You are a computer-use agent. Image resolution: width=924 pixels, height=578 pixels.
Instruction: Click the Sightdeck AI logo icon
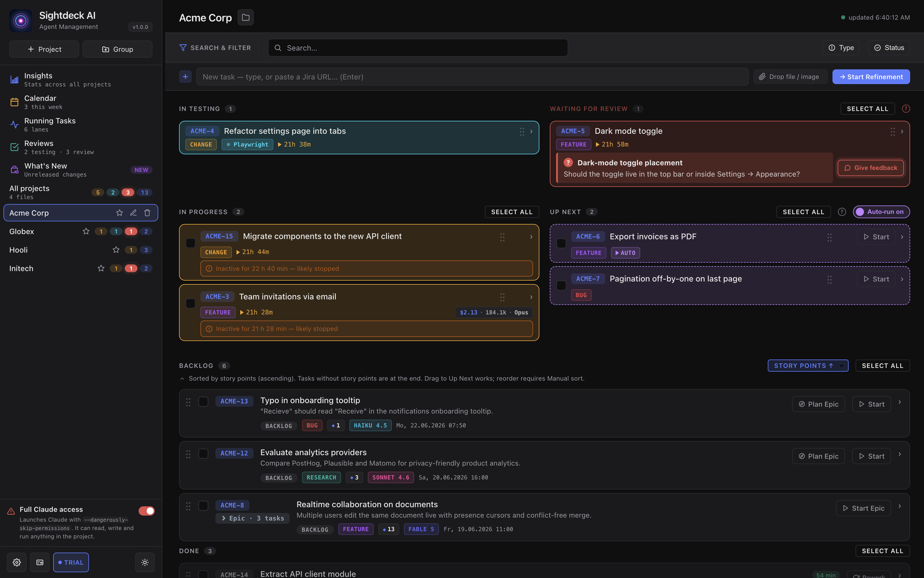(x=21, y=20)
